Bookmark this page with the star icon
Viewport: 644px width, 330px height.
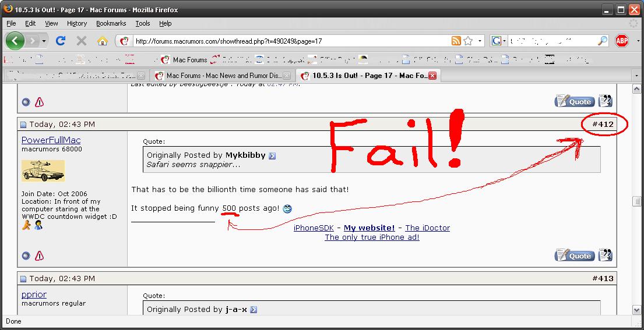468,41
